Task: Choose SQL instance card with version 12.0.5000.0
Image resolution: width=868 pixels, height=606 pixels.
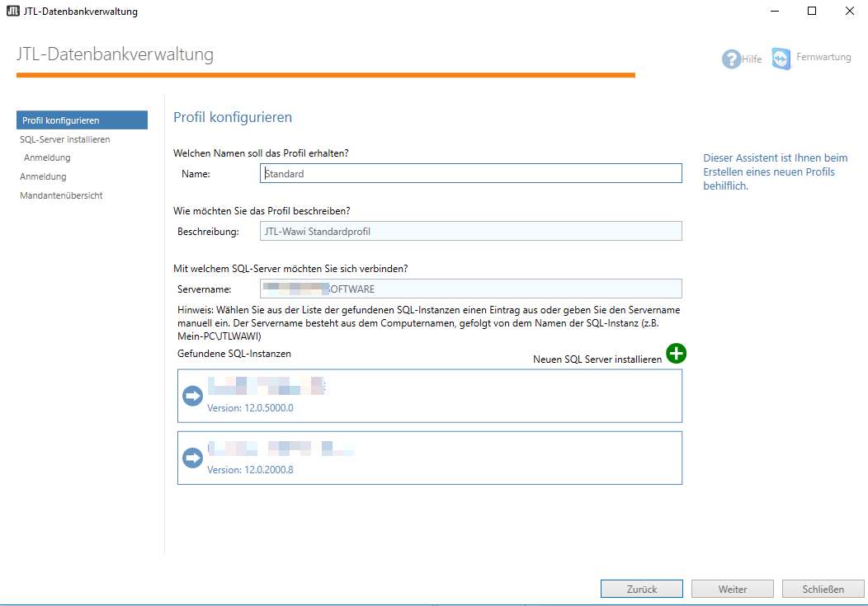Action: 430,396
